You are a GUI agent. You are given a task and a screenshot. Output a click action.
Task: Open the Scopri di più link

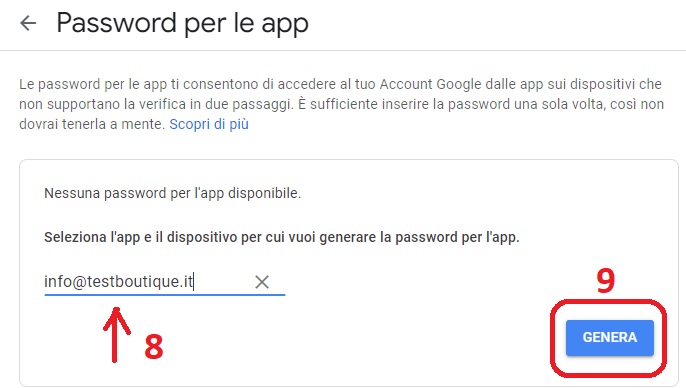pos(209,124)
